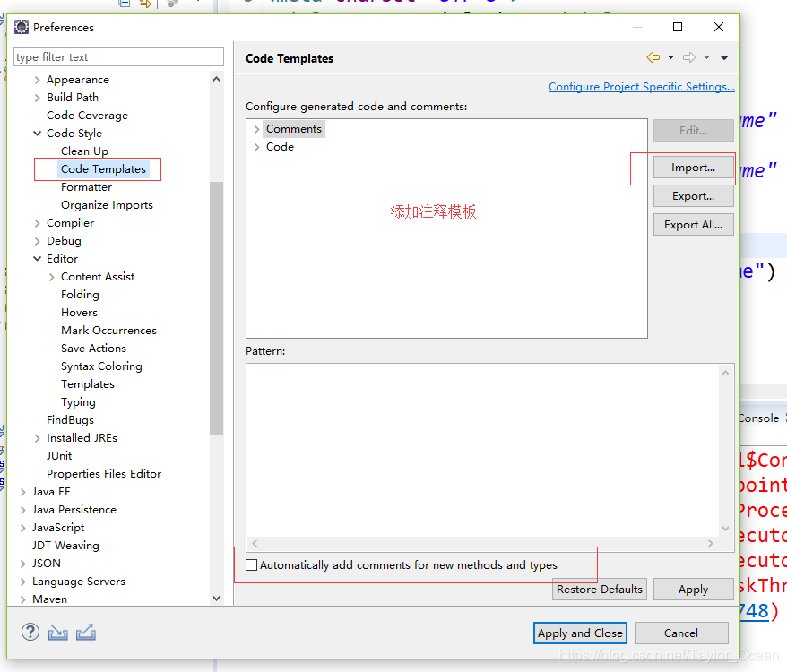Click the Import preferences wizard icon bottom-left

click(x=56, y=632)
